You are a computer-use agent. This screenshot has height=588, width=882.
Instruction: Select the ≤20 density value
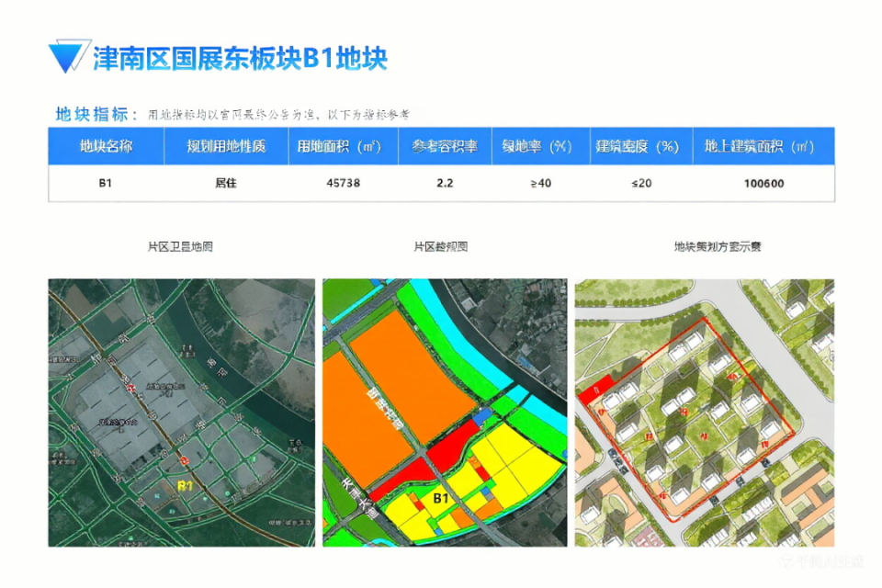pyautogui.click(x=641, y=183)
